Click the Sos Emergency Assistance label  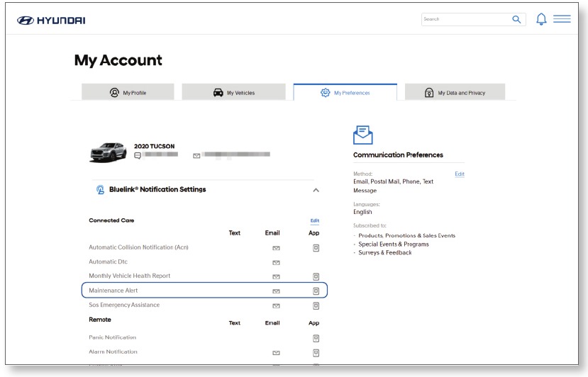click(124, 305)
